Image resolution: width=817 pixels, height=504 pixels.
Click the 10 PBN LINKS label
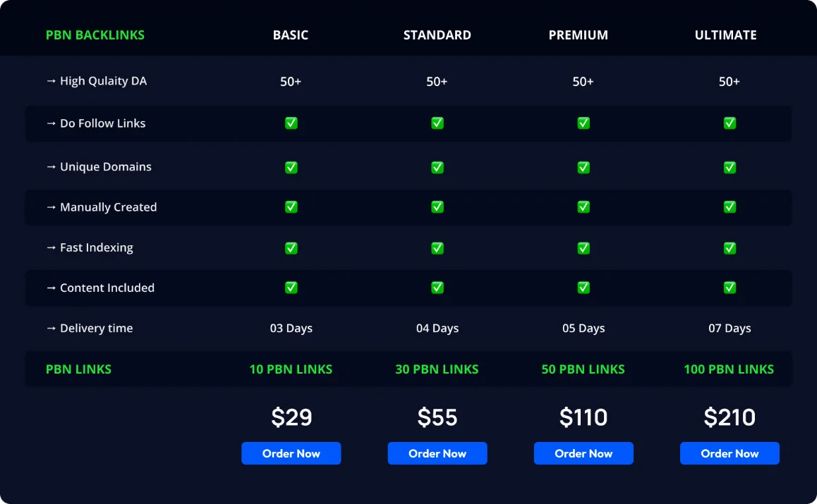click(x=291, y=369)
